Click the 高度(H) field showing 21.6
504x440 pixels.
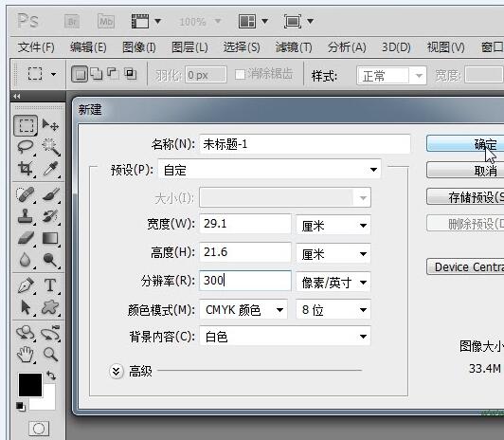(x=245, y=252)
